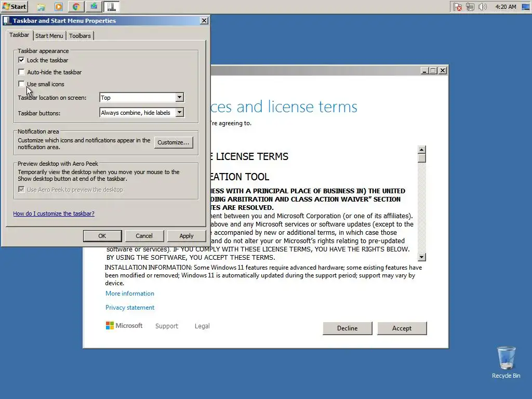Image resolution: width=532 pixels, height=399 pixels.
Task: Click the 'Notification area' group label
Action: tap(38, 131)
